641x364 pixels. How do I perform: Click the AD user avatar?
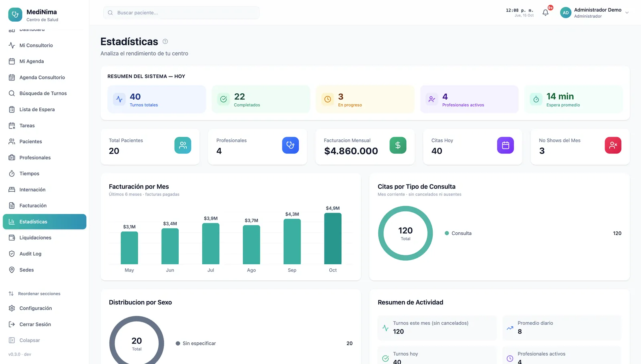click(566, 13)
